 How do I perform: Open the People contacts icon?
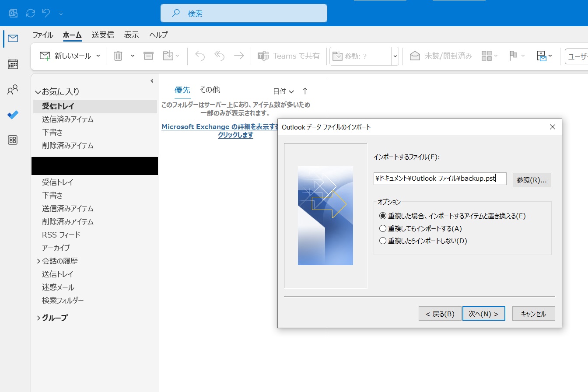pyautogui.click(x=13, y=90)
